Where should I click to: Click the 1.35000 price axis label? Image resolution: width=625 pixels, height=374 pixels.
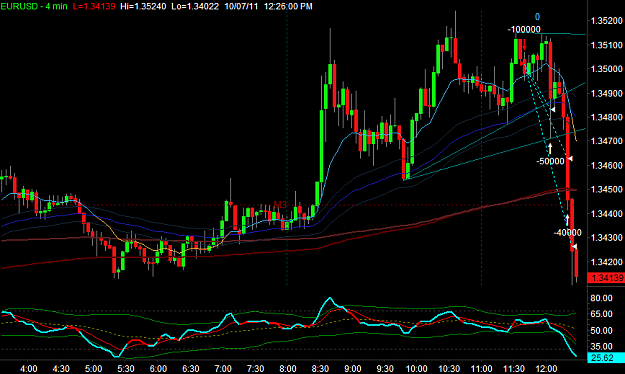607,69
